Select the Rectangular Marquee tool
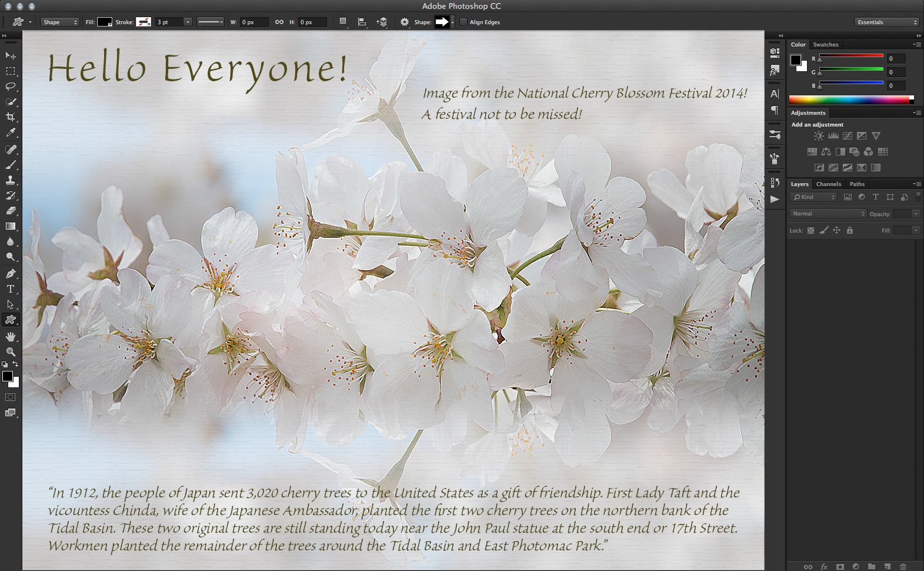This screenshot has width=924, height=571. click(11, 71)
